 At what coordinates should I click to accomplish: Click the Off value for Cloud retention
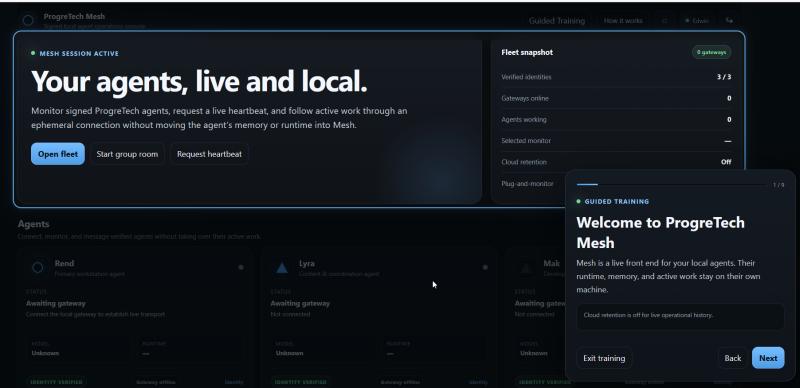726,162
